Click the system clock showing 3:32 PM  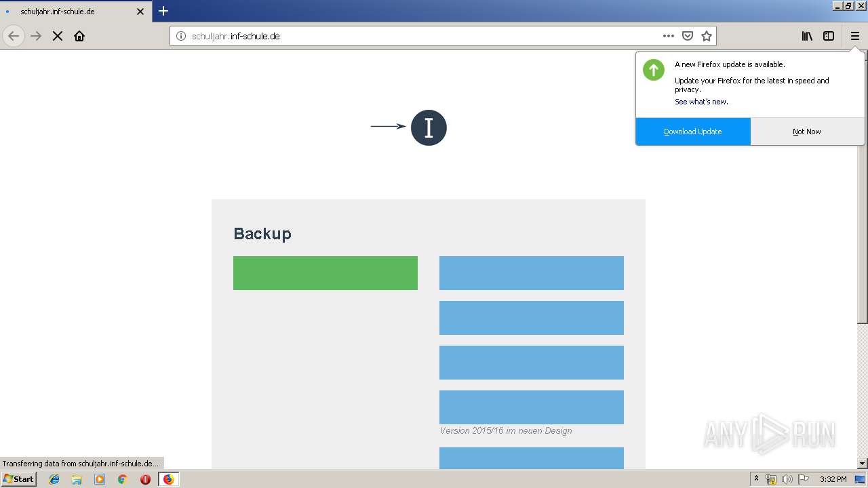point(833,479)
